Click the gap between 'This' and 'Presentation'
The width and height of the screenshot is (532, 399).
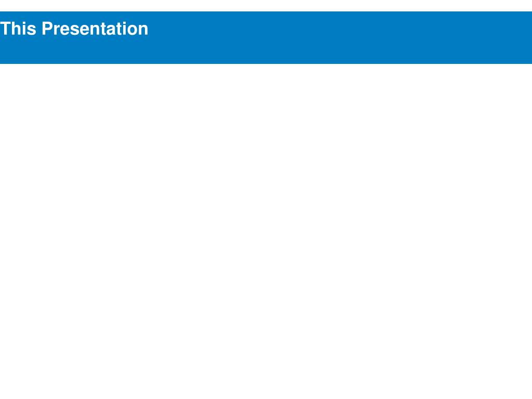[39, 29]
